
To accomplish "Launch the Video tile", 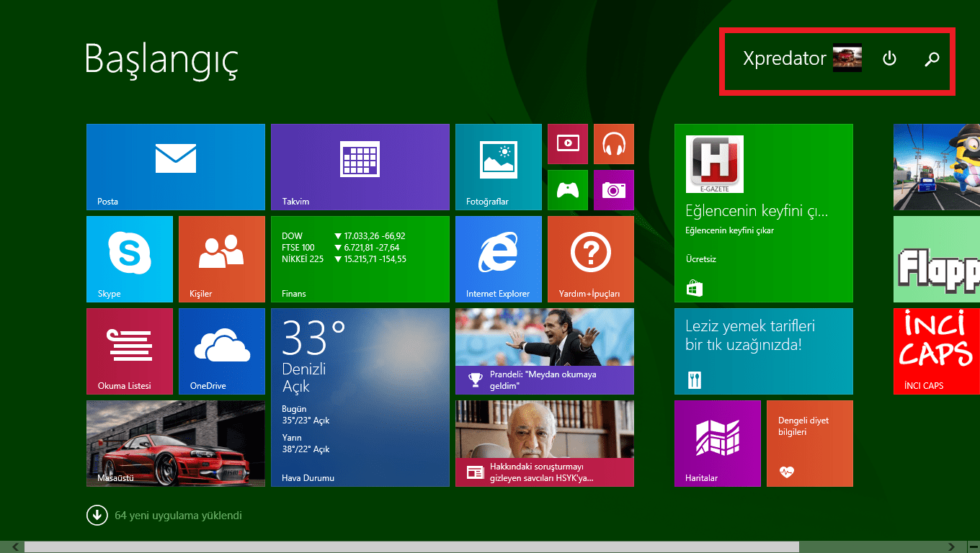I will (568, 144).
